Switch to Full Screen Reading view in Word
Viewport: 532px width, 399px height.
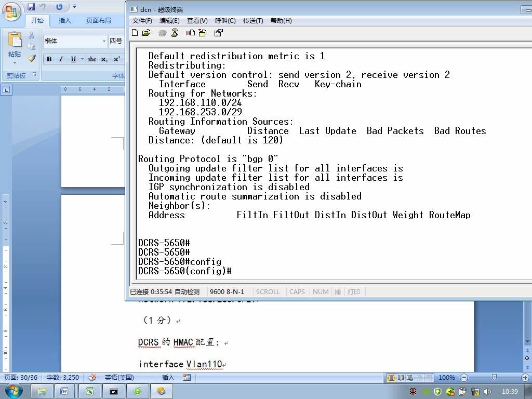click(401, 378)
